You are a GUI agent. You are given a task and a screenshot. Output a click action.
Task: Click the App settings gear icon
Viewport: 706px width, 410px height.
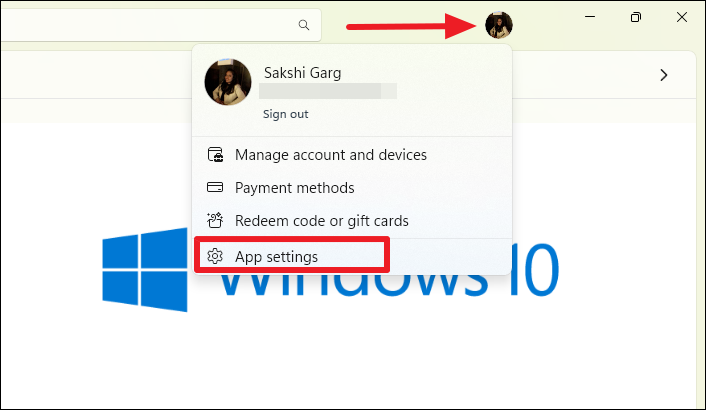215,256
